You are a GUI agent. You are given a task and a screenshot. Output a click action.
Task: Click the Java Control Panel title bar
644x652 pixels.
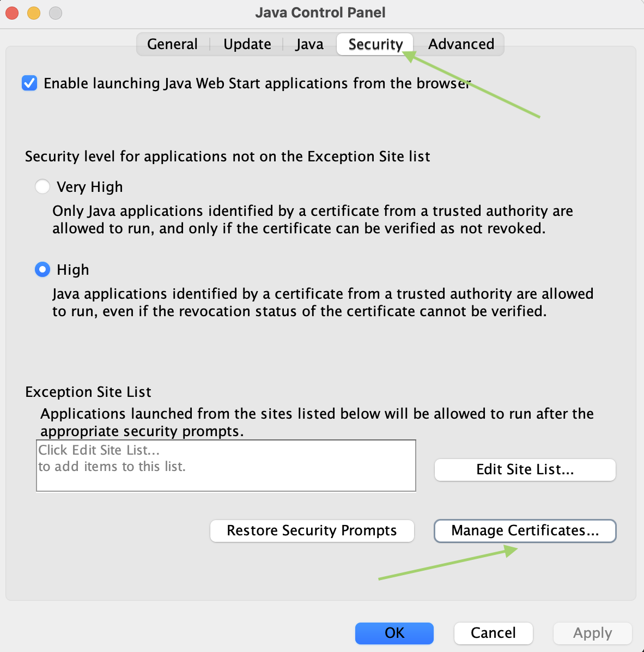pos(320,13)
